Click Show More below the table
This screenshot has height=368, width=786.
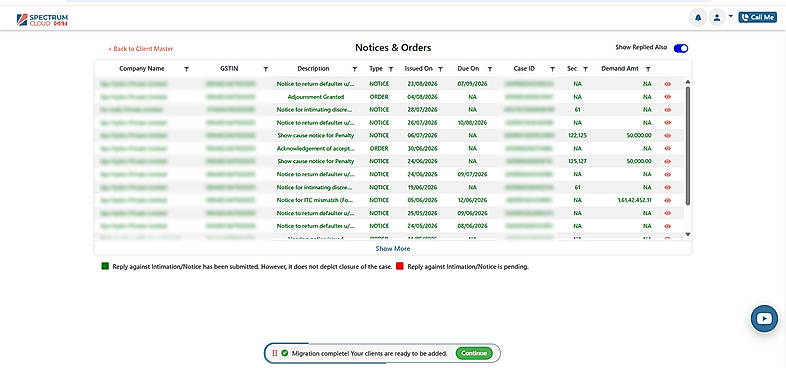[x=392, y=249]
